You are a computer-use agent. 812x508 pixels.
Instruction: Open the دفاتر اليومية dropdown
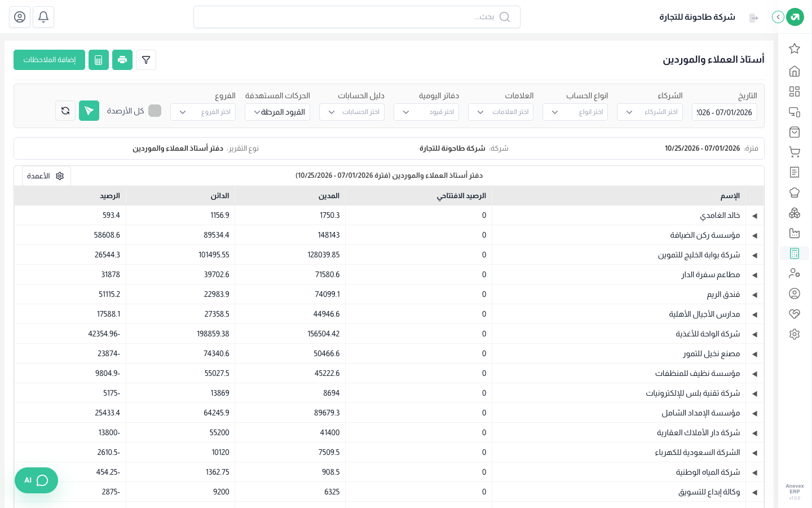pyautogui.click(x=426, y=112)
